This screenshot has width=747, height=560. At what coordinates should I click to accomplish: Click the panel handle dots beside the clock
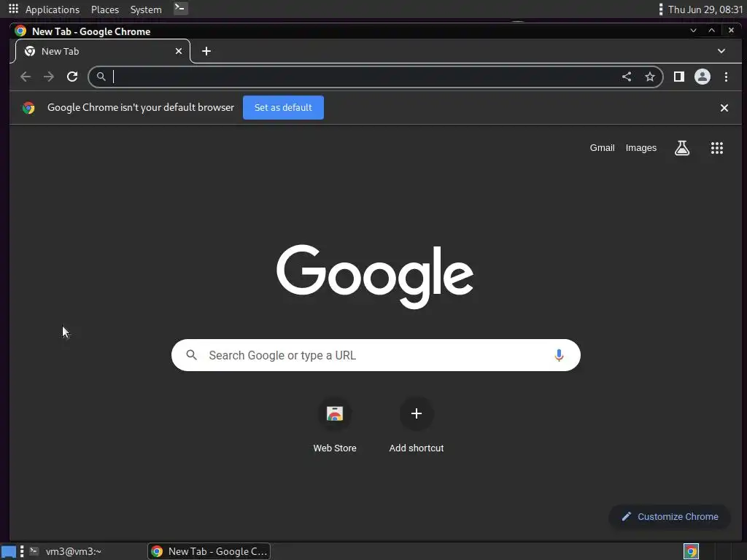(x=661, y=9)
